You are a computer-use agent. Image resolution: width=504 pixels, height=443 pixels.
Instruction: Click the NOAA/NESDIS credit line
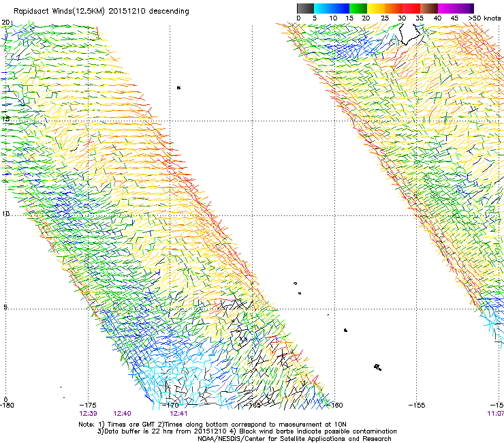click(294, 439)
